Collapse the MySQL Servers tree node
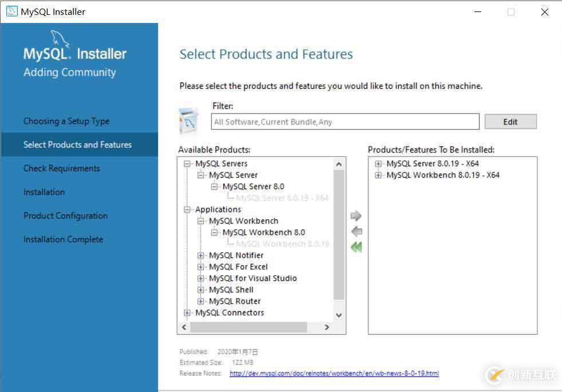This screenshot has height=392, width=562. (187, 164)
